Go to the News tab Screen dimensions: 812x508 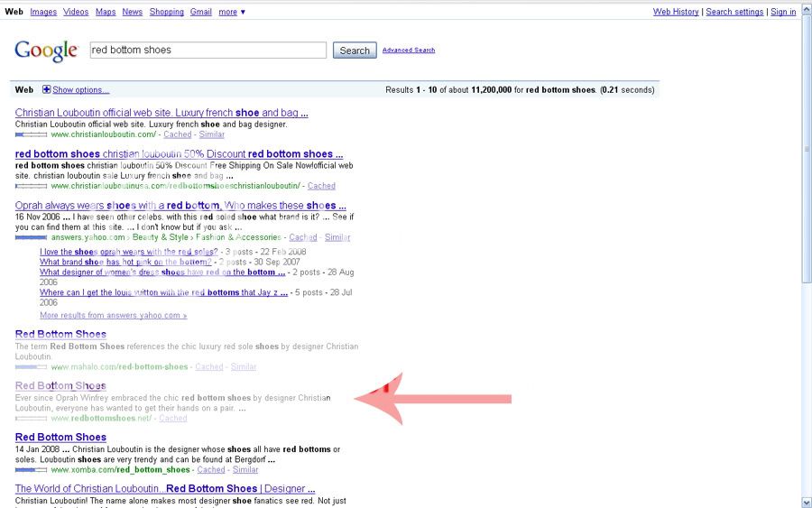click(132, 12)
